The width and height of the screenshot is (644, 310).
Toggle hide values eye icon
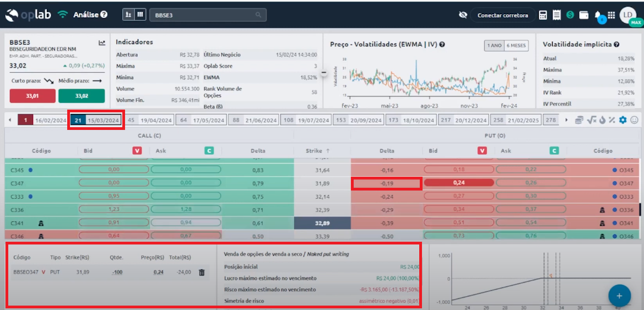pyautogui.click(x=463, y=15)
